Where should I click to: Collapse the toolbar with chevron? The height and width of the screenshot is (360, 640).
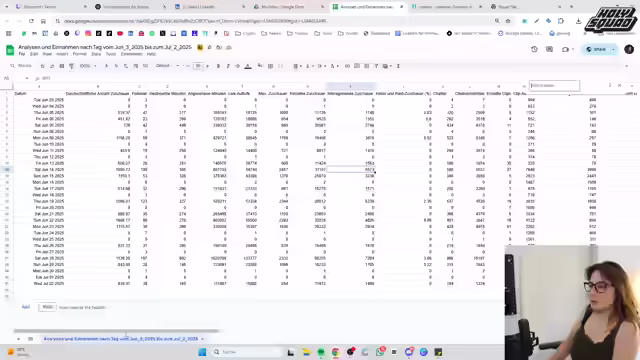click(x=627, y=66)
